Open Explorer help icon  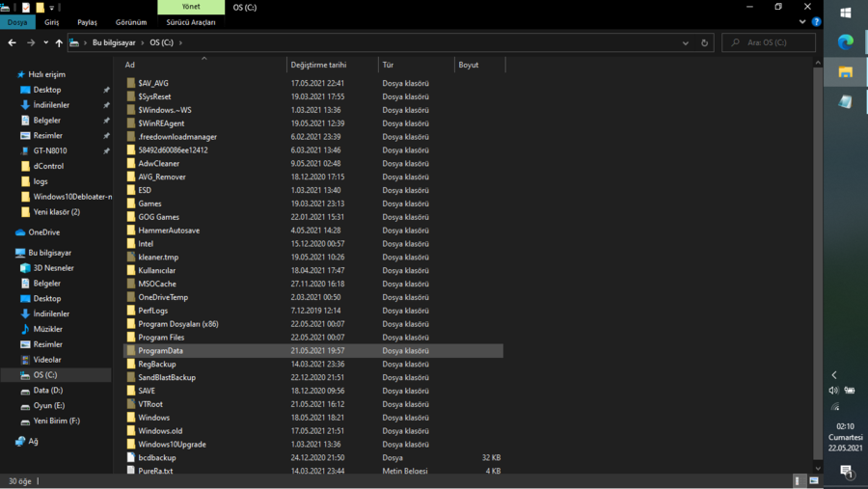pos(816,21)
